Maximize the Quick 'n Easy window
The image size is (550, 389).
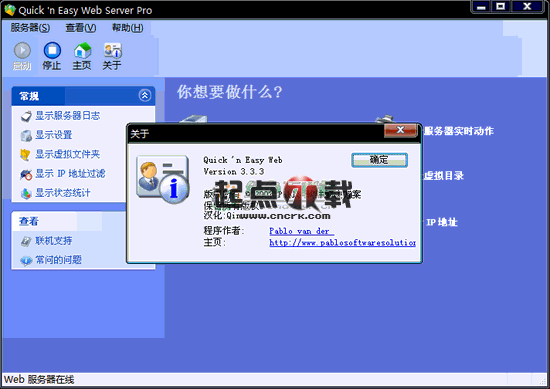501,7
